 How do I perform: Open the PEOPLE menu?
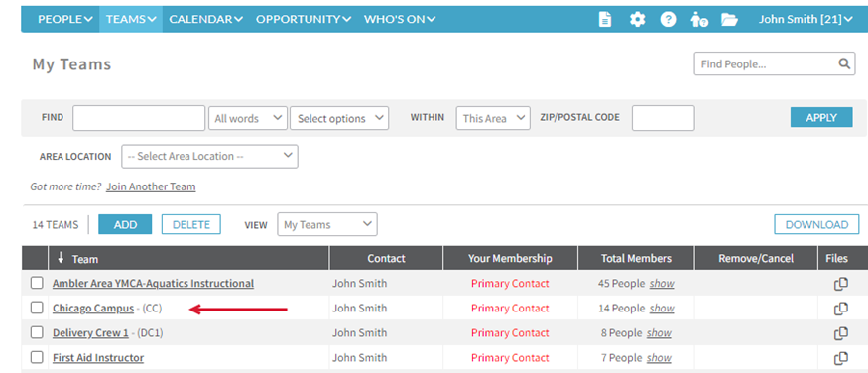tap(65, 19)
